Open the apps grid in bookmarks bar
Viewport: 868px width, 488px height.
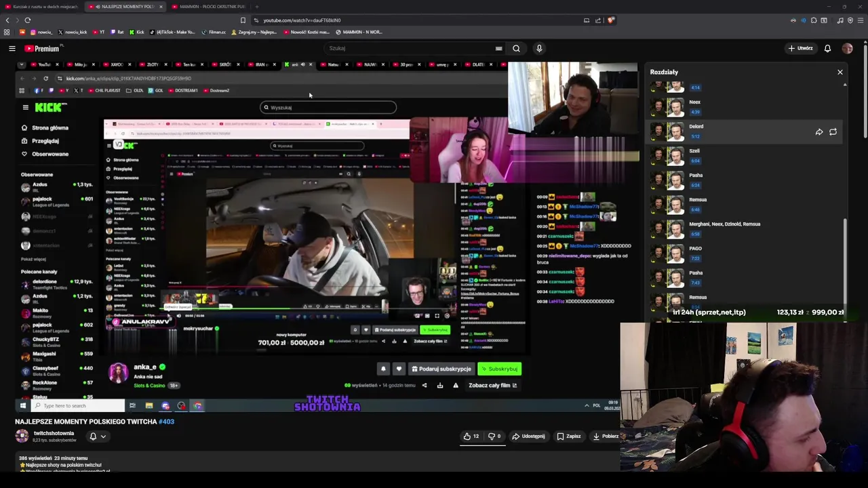[x=7, y=32]
